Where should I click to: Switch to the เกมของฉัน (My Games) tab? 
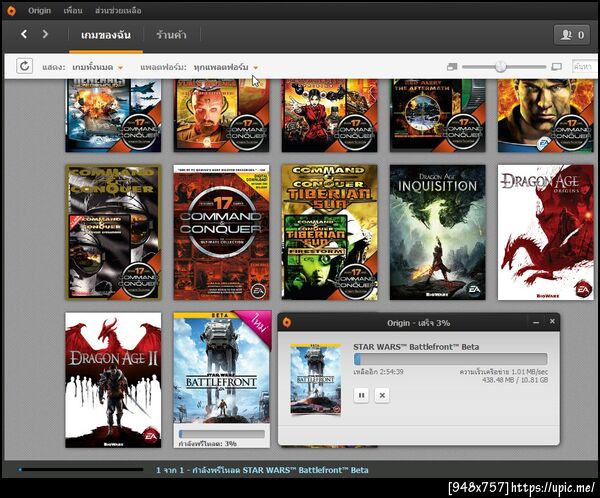point(106,35)
